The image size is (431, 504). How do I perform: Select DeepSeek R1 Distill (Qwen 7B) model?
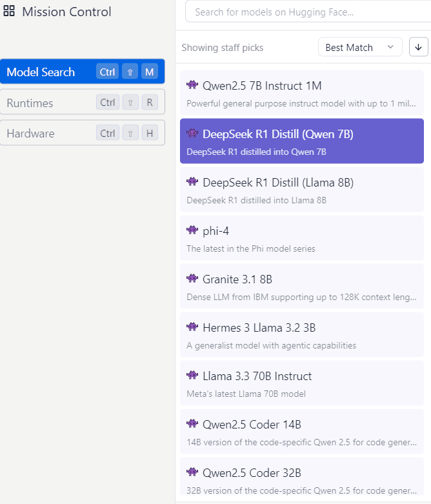pyautogui.click(x=302, y=141)
